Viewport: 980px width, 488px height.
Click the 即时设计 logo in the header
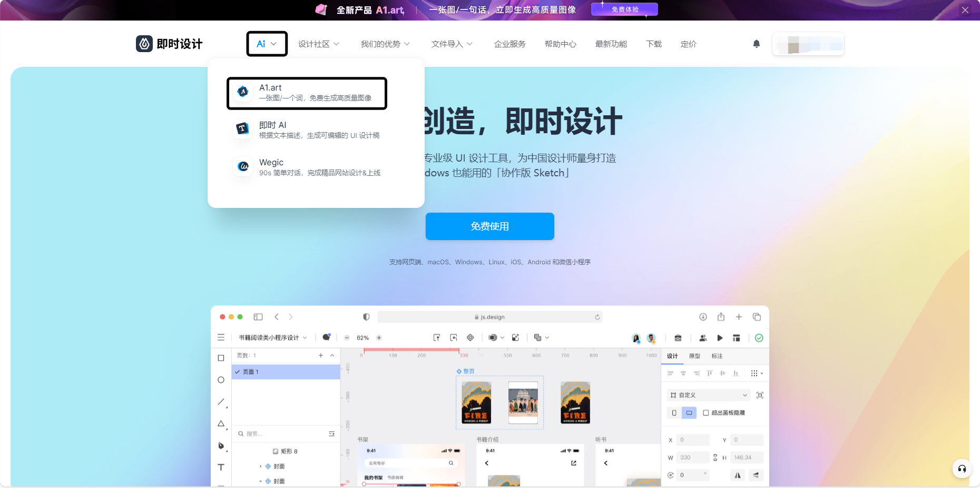pyautogui.click(x=169, y=44)
